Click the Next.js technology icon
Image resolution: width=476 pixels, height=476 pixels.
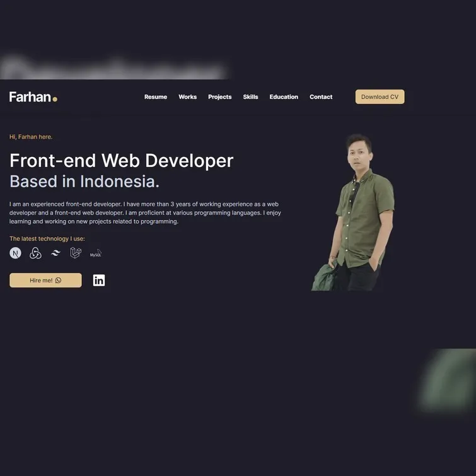(16, 253)
